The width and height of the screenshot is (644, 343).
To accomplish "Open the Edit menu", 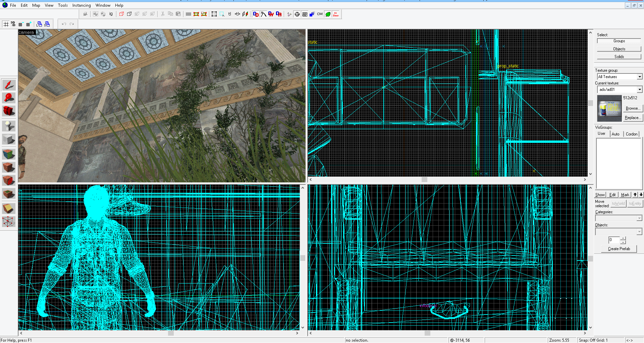I will coord(24,5).
